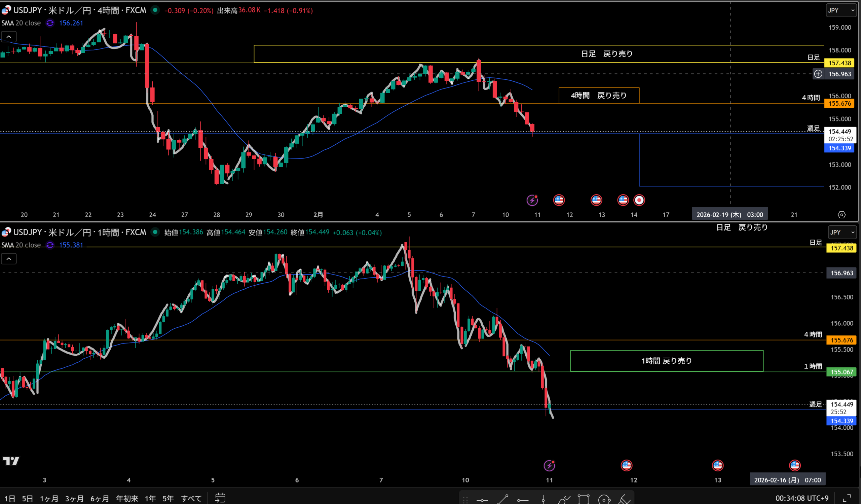Open chart settings gear on time axis
Viewport: 861px width, 504px height.
point(841,215)
